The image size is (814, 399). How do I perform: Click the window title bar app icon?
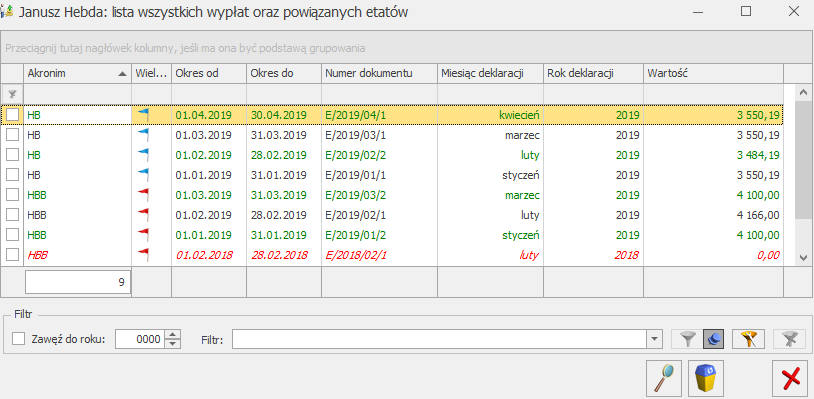(7, 12)
